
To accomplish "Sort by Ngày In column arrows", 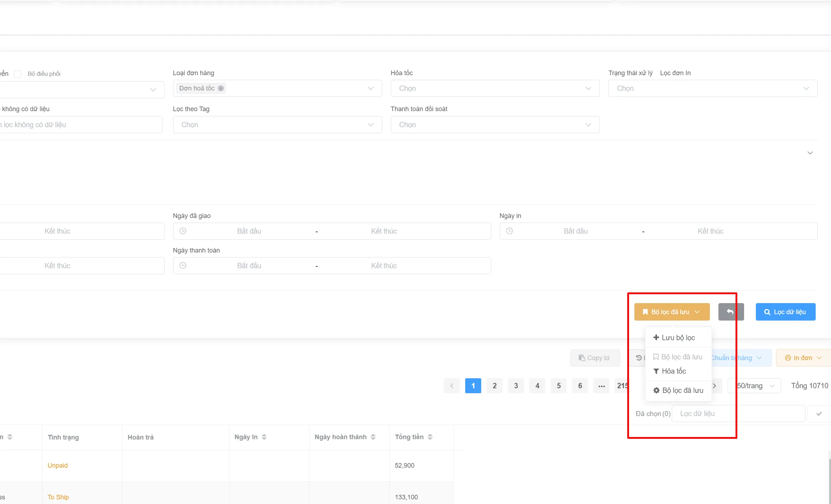I will (x=264, y=437).
